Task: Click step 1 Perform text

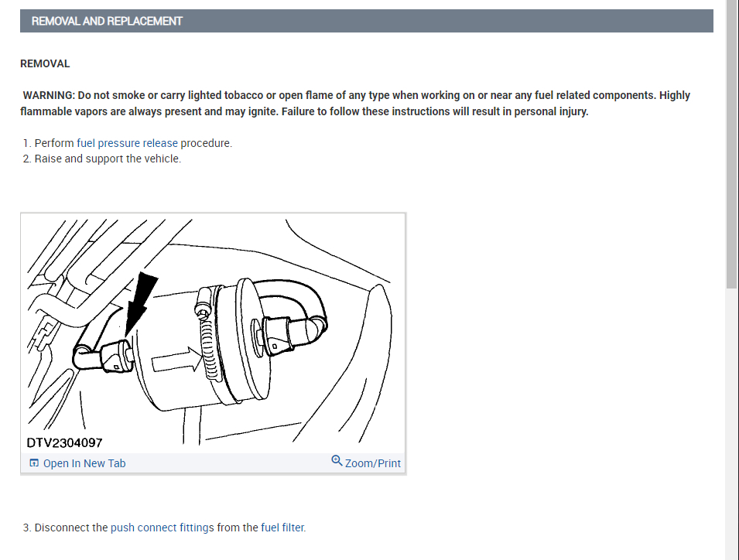Action: pyautogui.click(x=54, y=143)
